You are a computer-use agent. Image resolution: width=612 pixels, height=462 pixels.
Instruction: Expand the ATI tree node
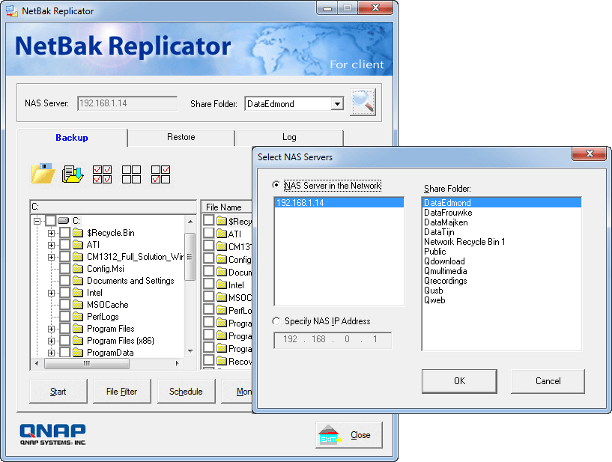click(51, 245)
